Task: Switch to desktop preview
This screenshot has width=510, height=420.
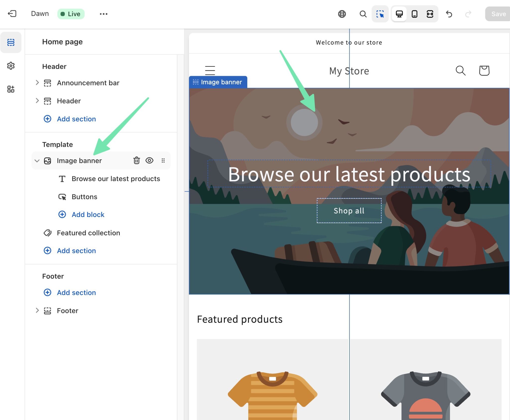Action: click(399, 14)
